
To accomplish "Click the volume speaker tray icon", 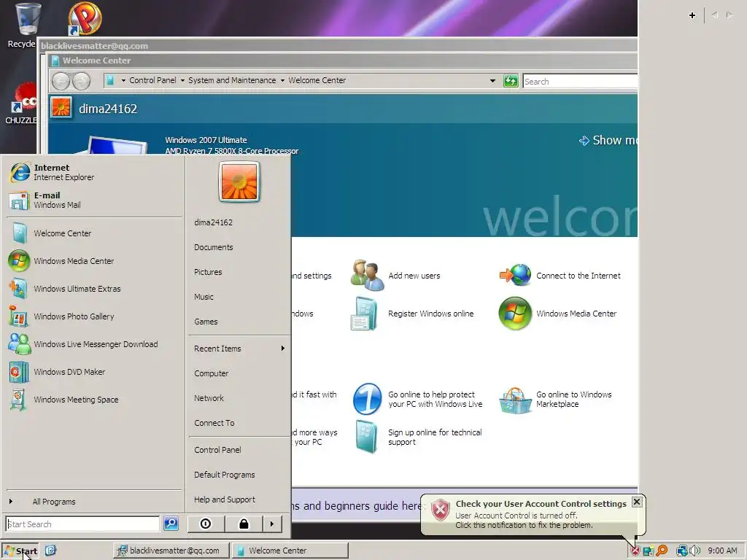I will 695,551.
